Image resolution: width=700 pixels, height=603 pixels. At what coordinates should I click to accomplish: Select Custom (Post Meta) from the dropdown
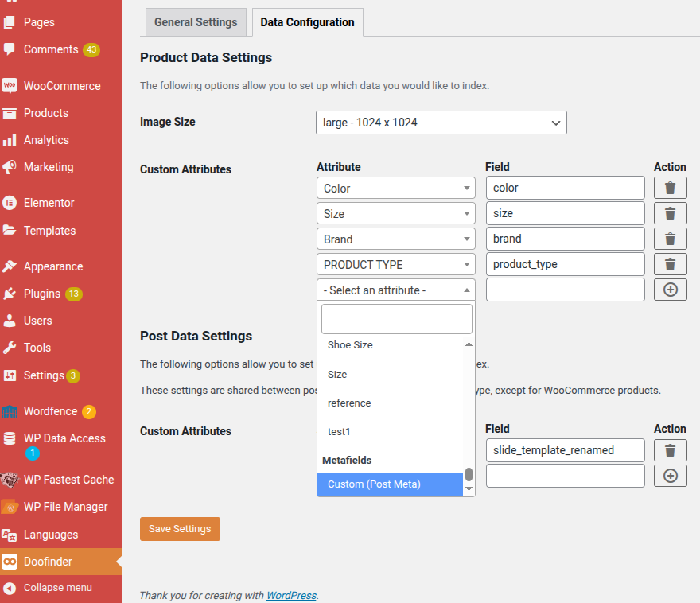click(374, 483)
